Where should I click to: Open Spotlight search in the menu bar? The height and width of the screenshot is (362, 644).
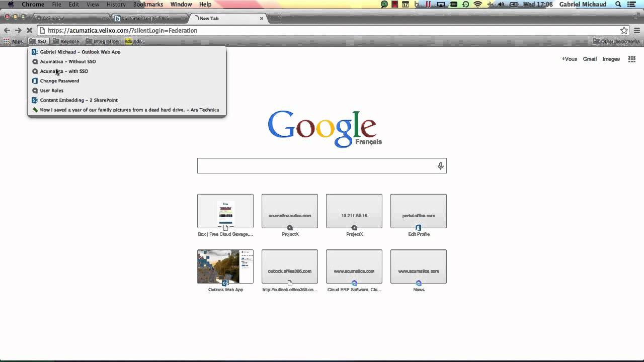coord(618,5)
